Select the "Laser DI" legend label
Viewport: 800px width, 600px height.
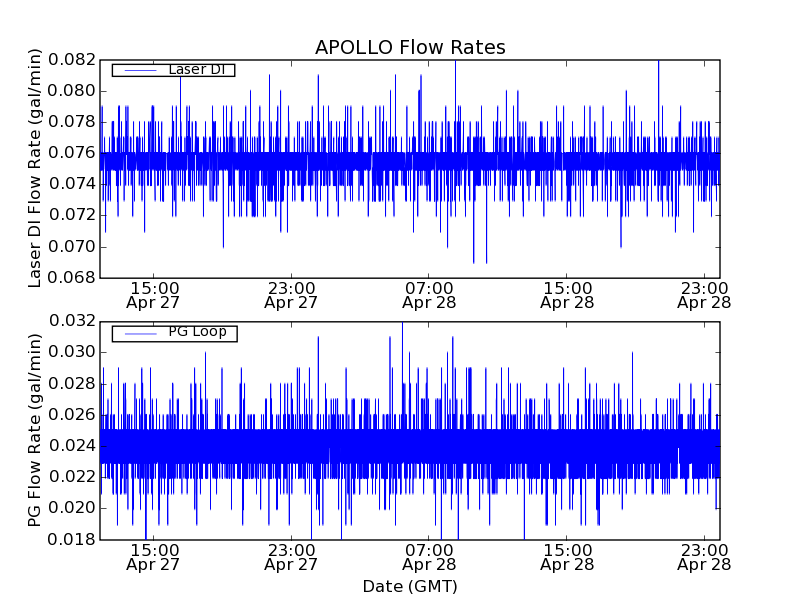coord(197,69)
